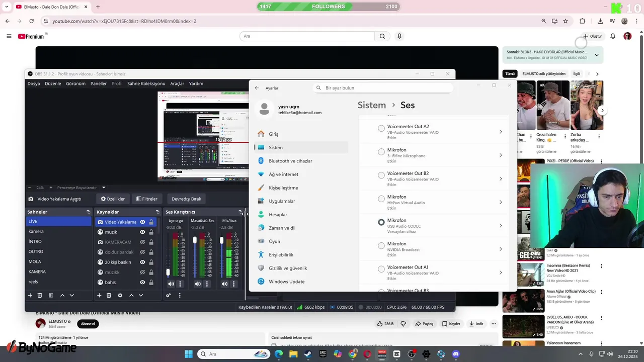
Task: Click Devredışı Bırak button in OBS
Action: (x=186, y=199)
